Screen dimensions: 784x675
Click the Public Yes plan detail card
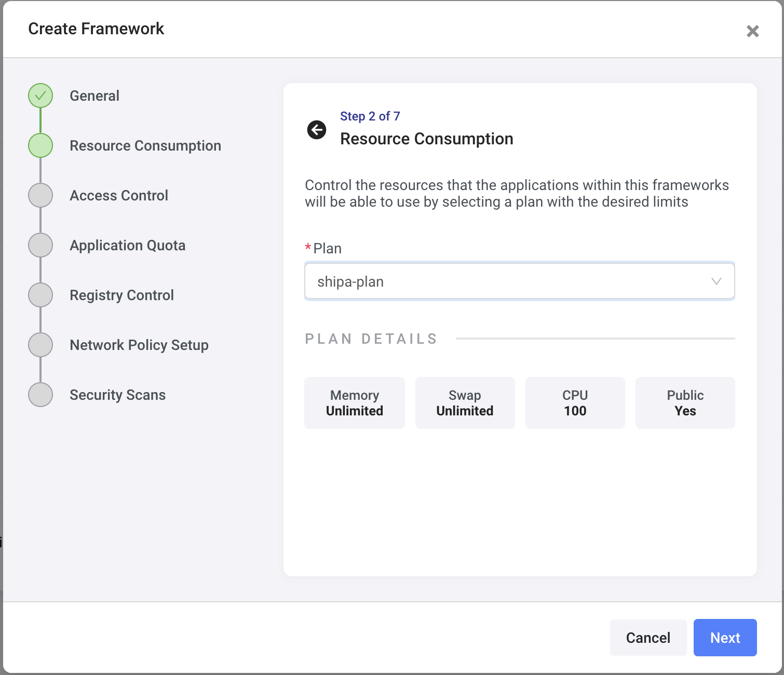685,403
